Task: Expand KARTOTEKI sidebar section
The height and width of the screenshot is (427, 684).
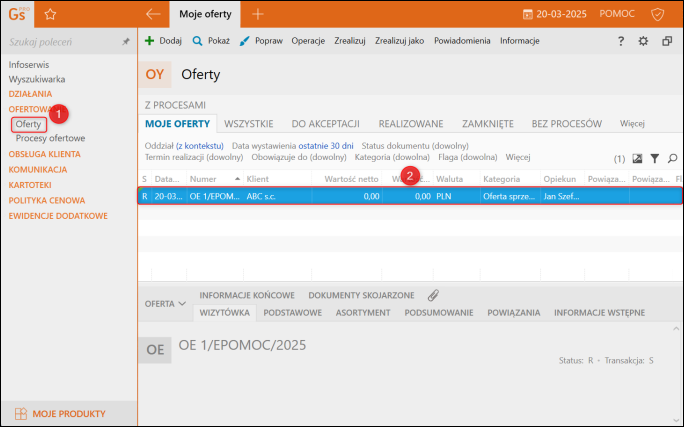Action: point(30,185)
